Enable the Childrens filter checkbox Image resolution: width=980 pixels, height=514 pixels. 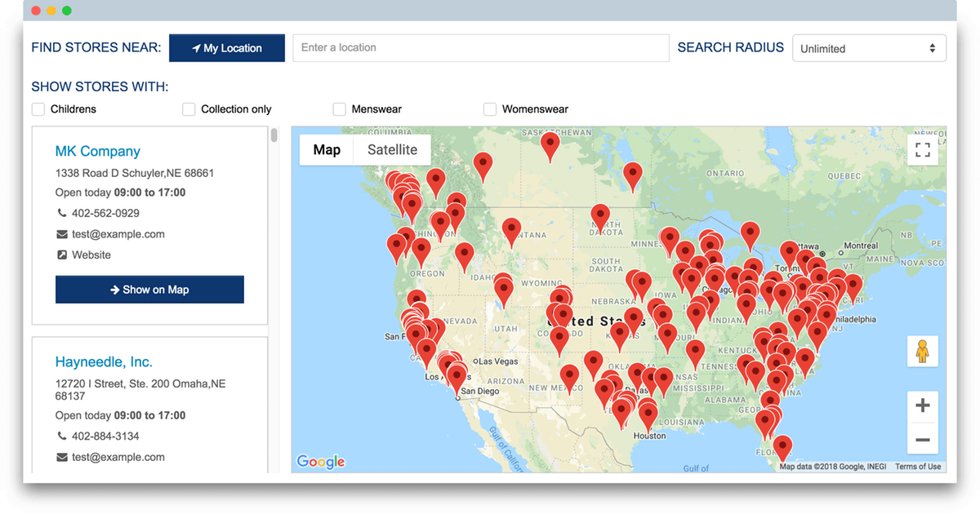(38, 109)
